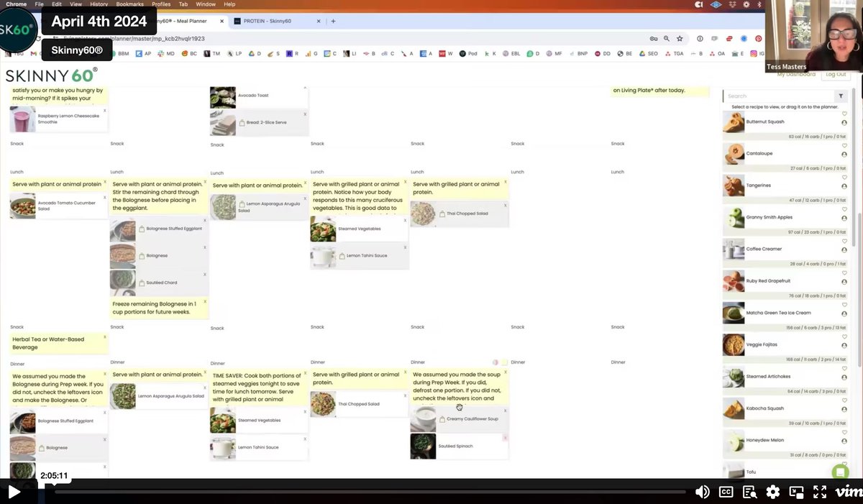
Task: Open the Avocado Tomato Cucumber Salad card
Action: tap(59, 206)
